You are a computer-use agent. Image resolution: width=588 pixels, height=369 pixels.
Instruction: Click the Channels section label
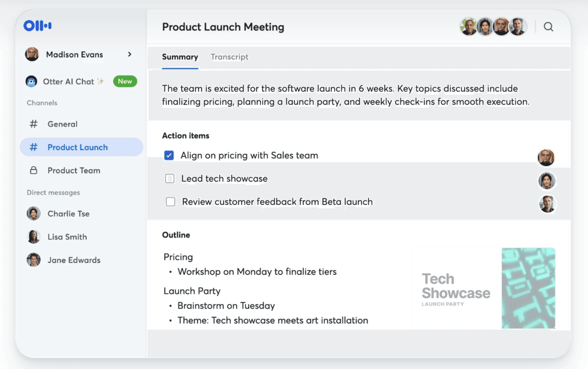tap(42, 103)
